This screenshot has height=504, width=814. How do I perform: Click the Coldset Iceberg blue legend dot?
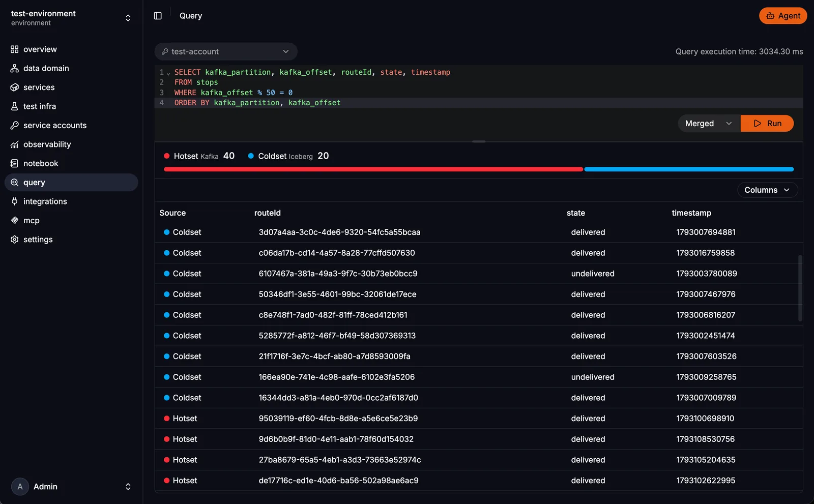click(251, 156)
